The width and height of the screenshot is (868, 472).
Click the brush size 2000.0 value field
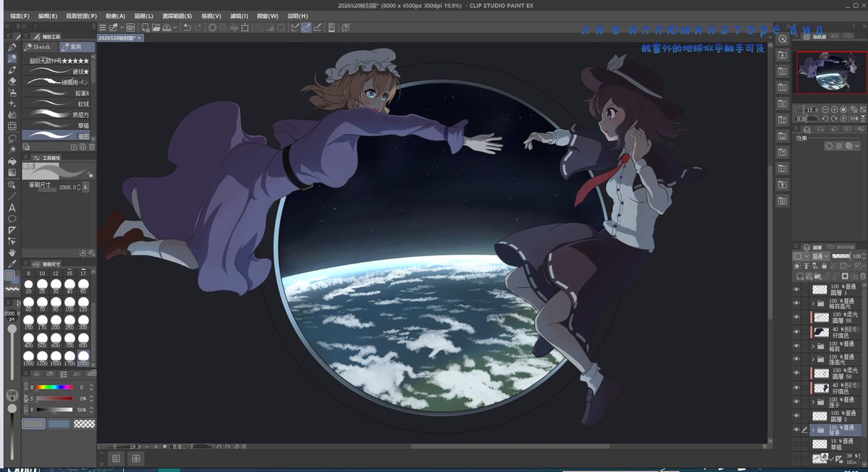69,187
